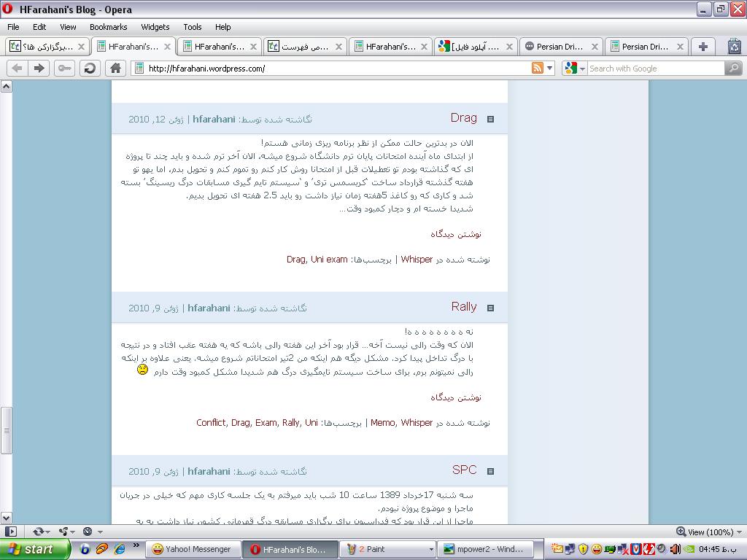This screenshot has height=560, width=747.
Task: Go to the Home page icon
Action: pos(115,68)
